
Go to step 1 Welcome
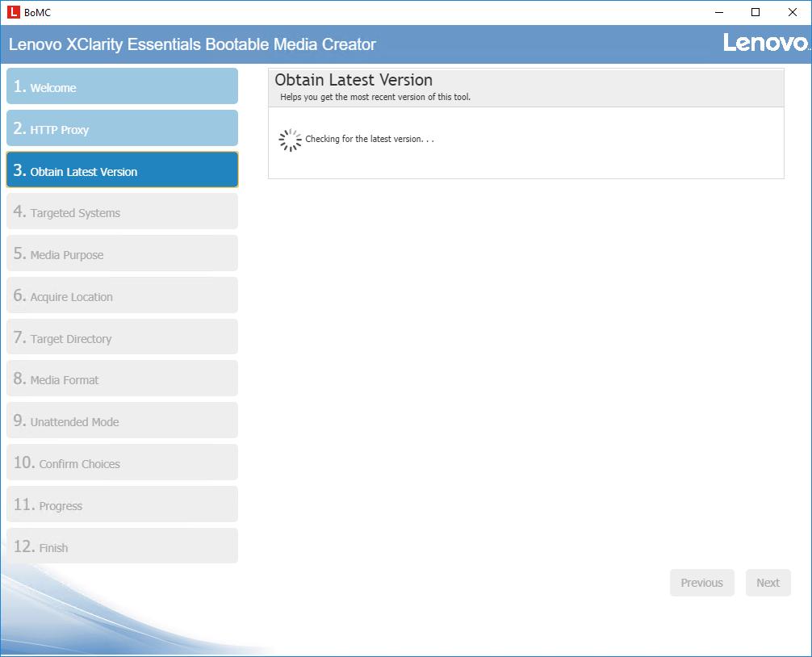point(122,86)
